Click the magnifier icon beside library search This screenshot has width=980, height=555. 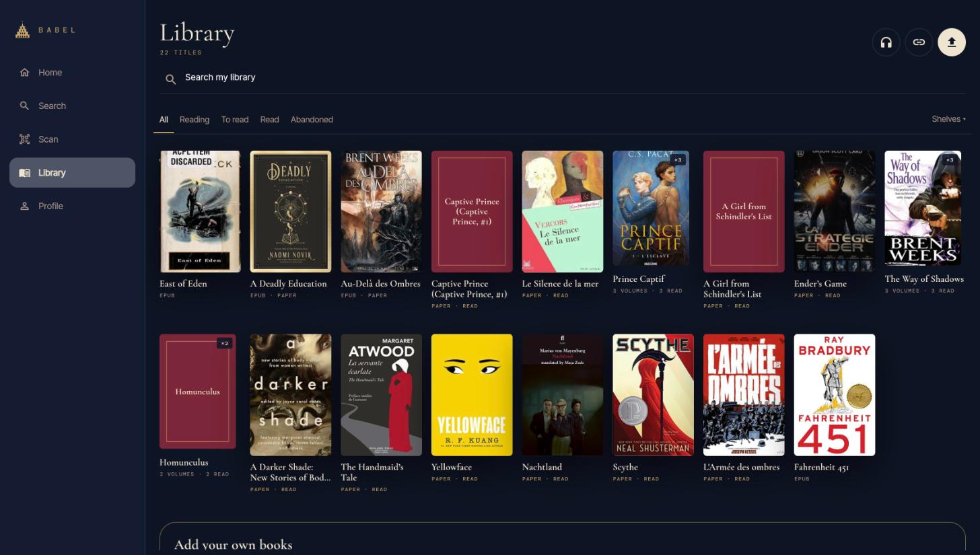coord(171,79)
